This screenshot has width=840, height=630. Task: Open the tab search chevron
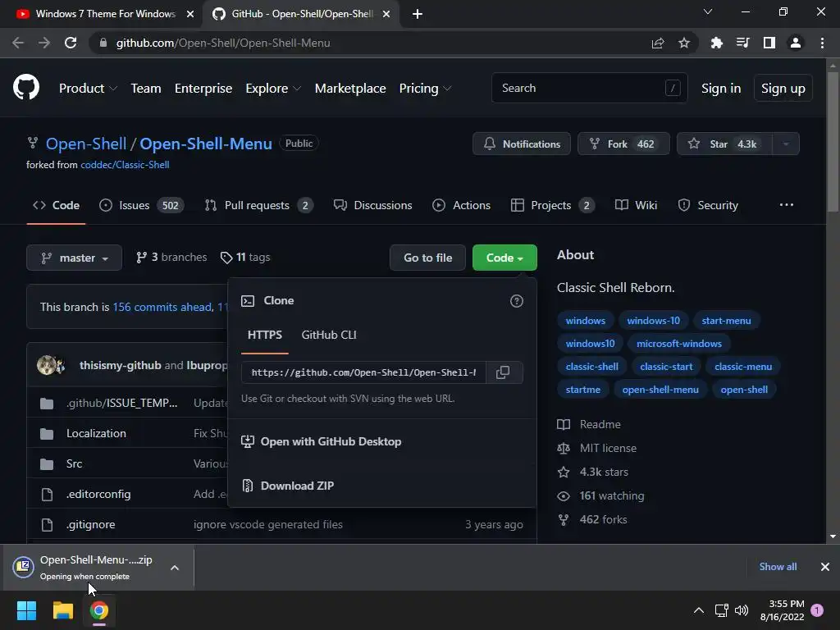click(708, 11)
